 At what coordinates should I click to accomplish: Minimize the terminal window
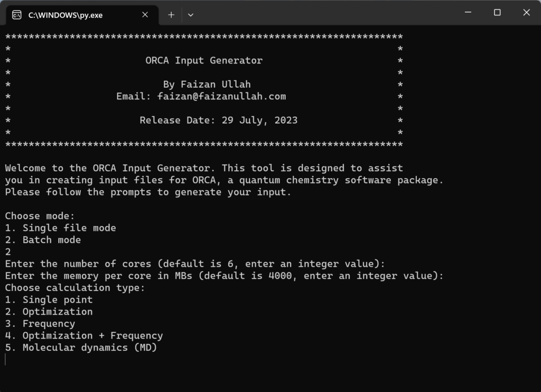(x=468, y=13)
